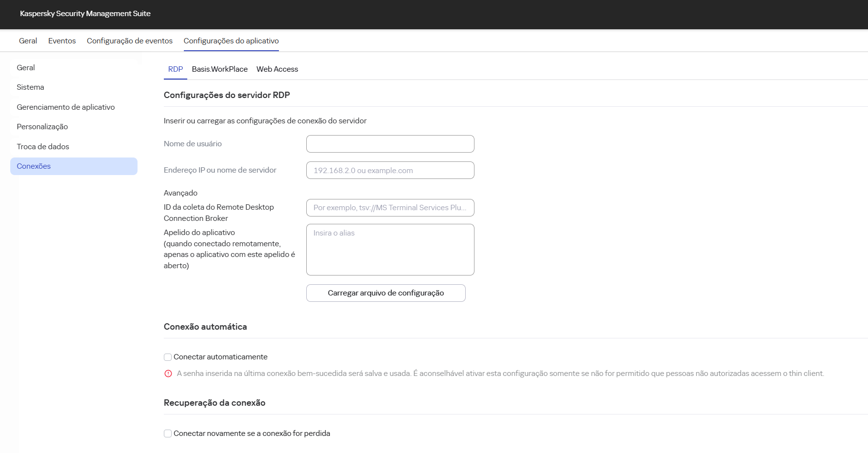Open the Configuração de eventos tab
This screenshot has height=453, width=868.
129,40
